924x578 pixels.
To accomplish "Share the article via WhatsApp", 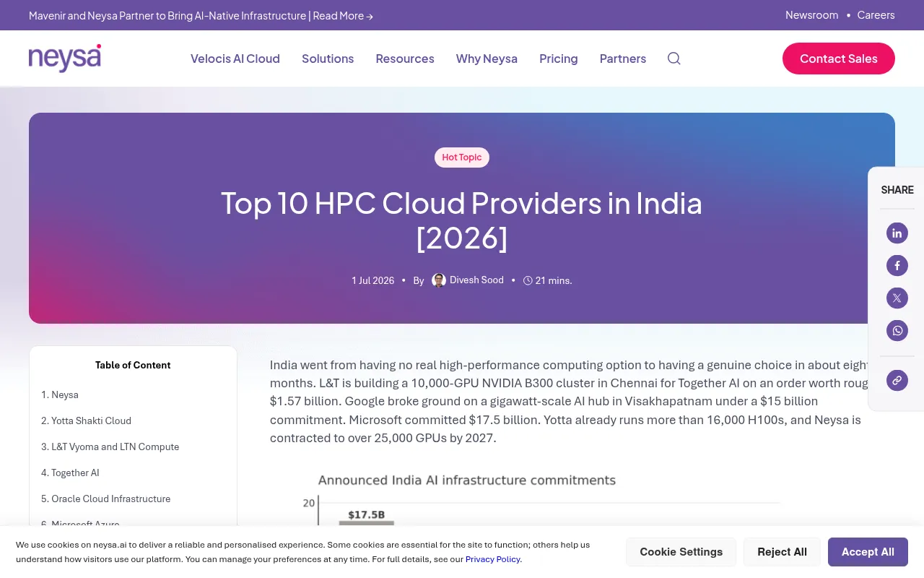I will pyautogui.click(x=897, y=331).
